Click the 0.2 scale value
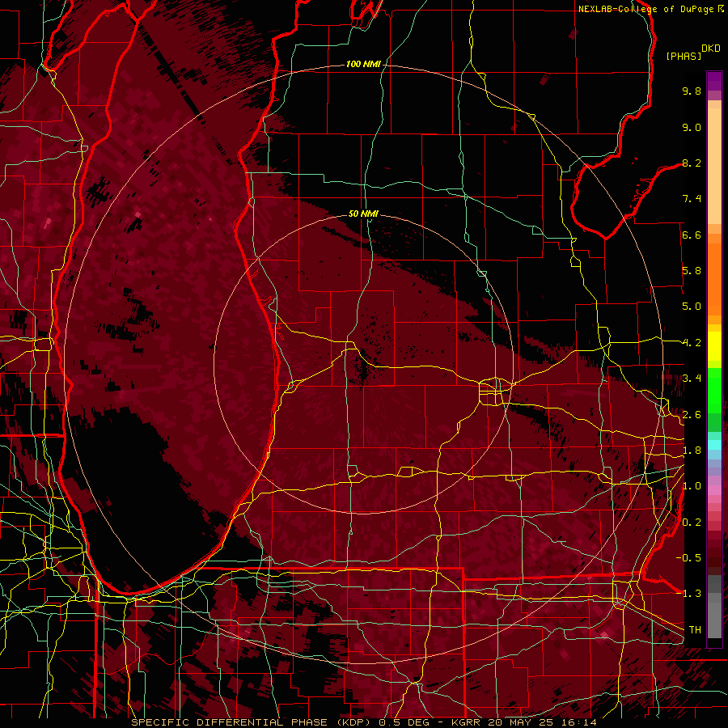This screenshot has width=728, height=728. click(x=692, y=523)
